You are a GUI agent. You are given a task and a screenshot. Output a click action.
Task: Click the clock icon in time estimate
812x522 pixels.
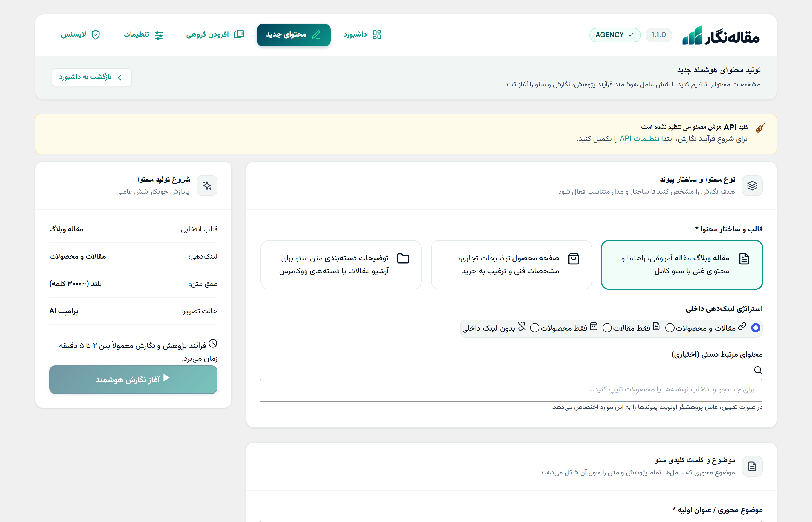pos(213,343)
